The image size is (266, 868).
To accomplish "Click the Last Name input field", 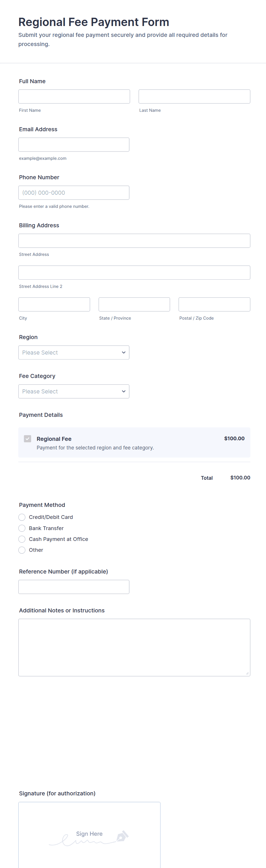I will click(x=194, y=96).
